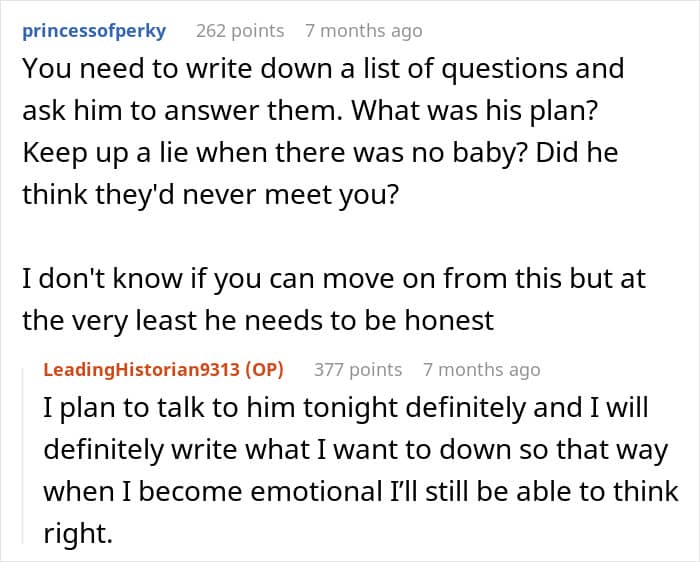Click the line starting "You need to write down"
The image size is (700, 562).
click(x=322, y=69)
